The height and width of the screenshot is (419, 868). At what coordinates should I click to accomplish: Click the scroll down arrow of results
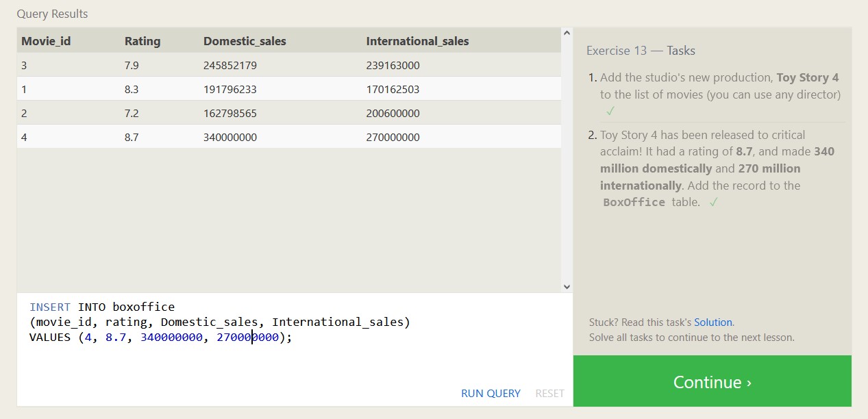click(x=567, y=287)
